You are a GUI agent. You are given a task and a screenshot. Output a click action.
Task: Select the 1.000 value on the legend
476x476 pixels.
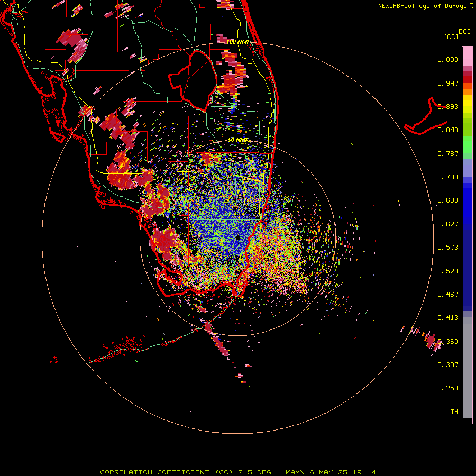[448, 59]
